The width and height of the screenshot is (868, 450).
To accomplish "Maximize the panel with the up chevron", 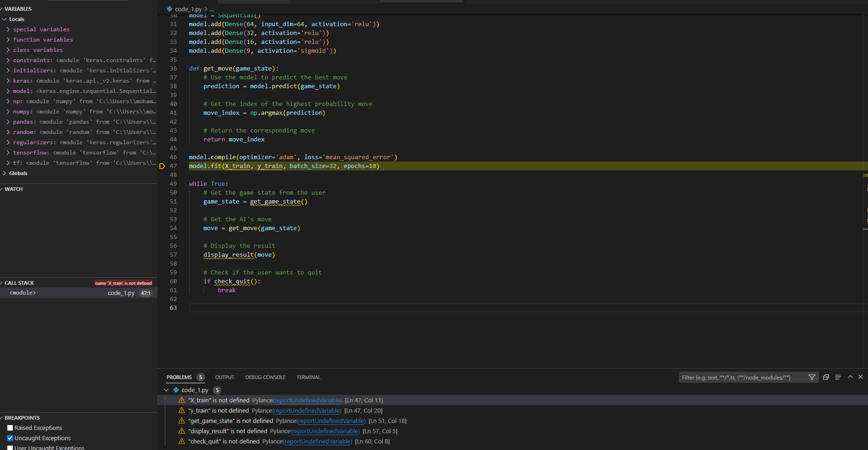I will (850, 377).
